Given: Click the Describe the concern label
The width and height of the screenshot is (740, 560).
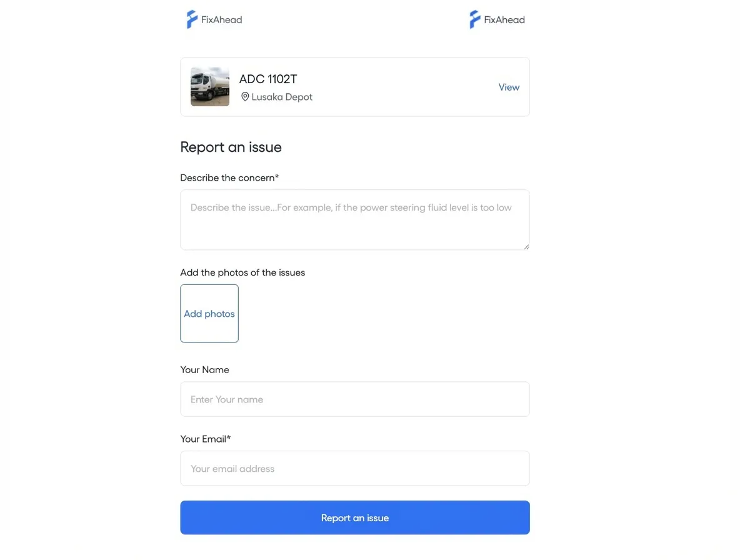Looking at the screenshot, I should [229, 177].
